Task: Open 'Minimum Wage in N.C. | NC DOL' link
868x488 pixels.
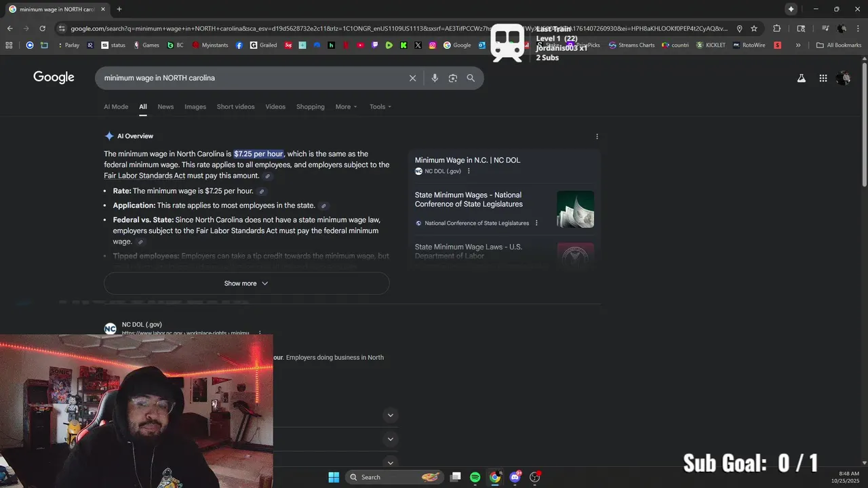Action: coord(468,160)
